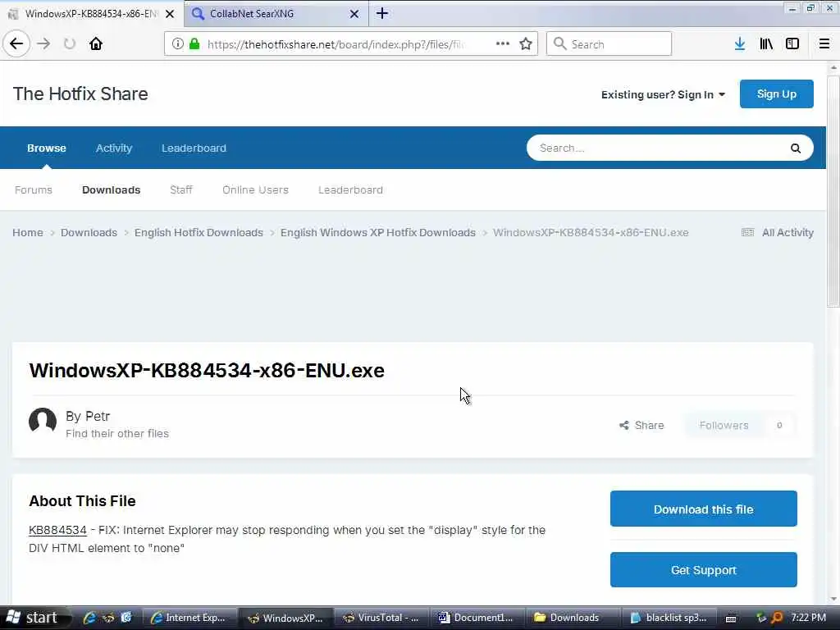
Task: Click the All Activity feed icon
Action: 748,232
